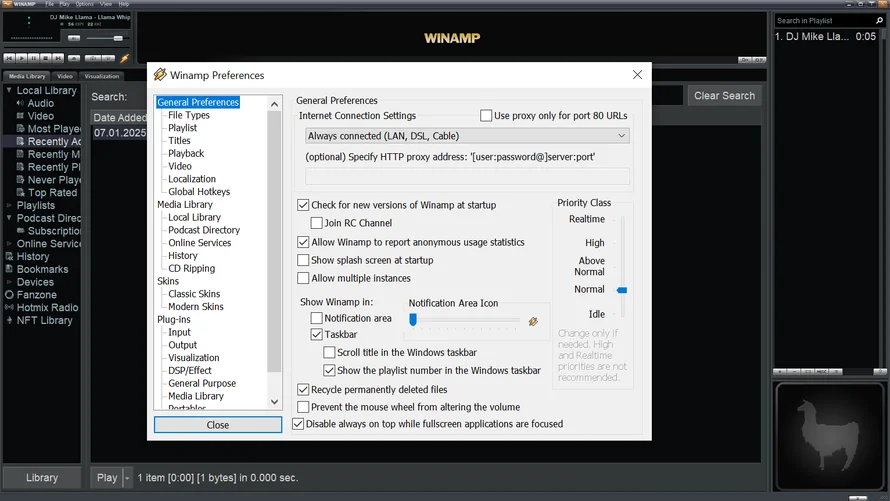Viewport: 890px width, 501px height.
Task: Click the mute button beside the volume slider
Action: [x=74, y=38]
